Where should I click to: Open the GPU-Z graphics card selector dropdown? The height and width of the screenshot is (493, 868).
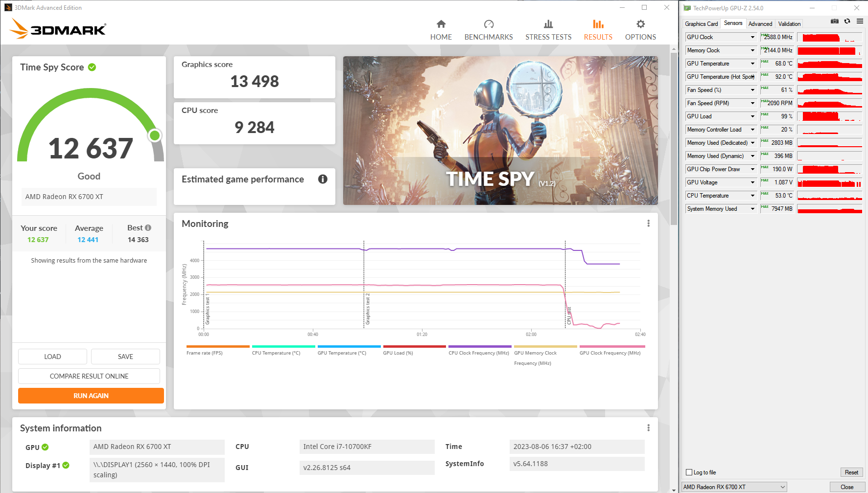734,487
